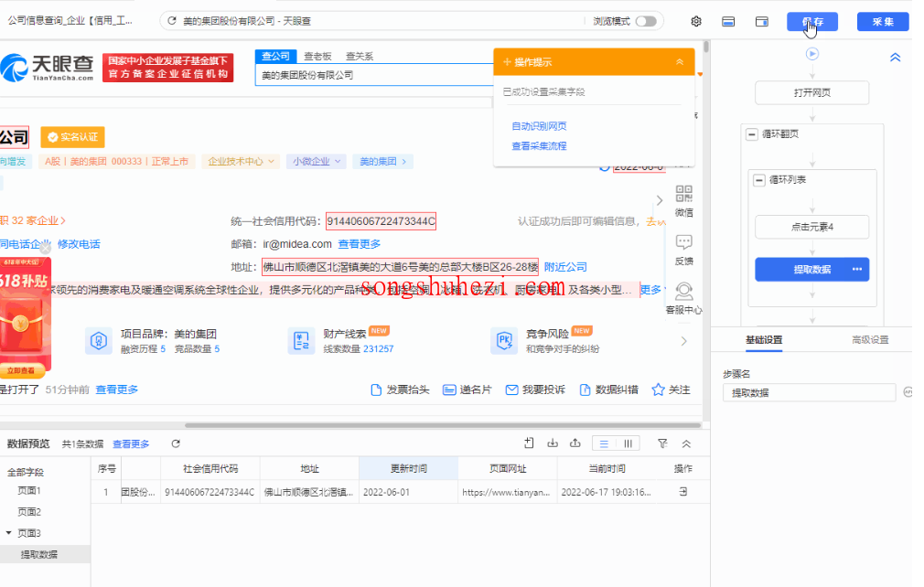This screenshot has height=587, width=924.
Task: Switch data preview to vertical column view
Action: (629, 444)
